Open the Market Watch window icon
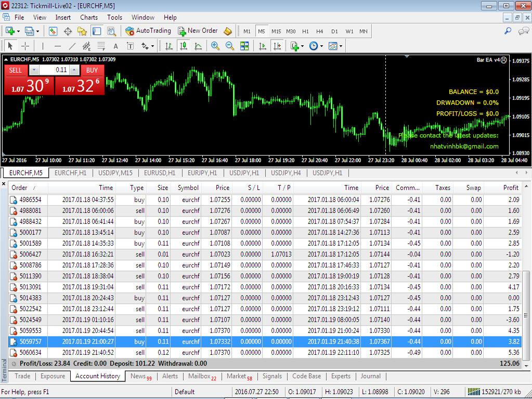This screenshot has width=532, height=399. click(53, 31)
